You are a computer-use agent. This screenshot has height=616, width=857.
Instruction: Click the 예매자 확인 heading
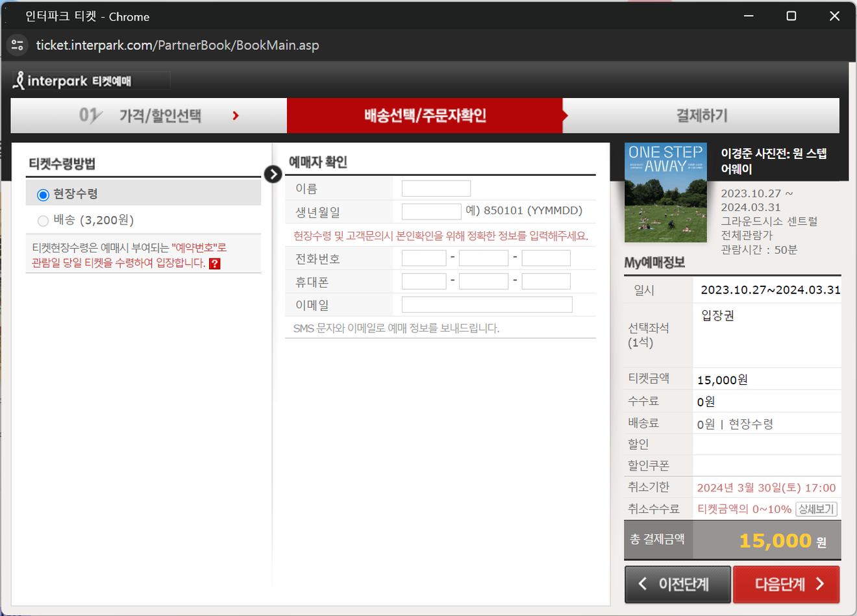click(x=318, y=162)
